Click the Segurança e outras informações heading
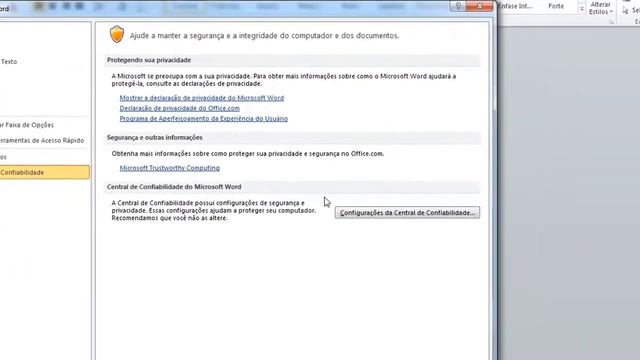Screen dimensions: 640x360 pos(155,138)
